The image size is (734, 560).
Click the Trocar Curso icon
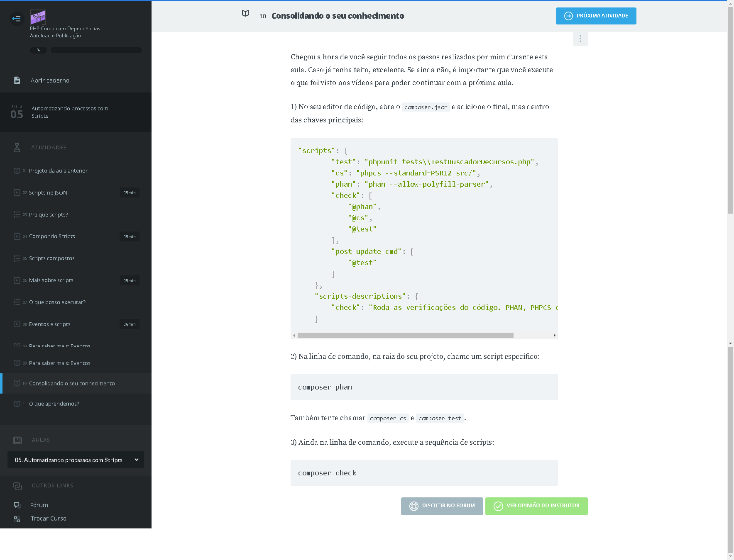point(17,519)
